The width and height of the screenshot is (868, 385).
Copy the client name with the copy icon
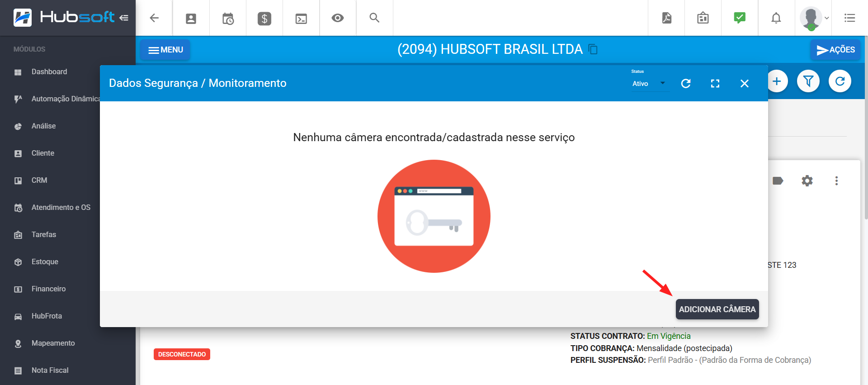tap(593, 49)
